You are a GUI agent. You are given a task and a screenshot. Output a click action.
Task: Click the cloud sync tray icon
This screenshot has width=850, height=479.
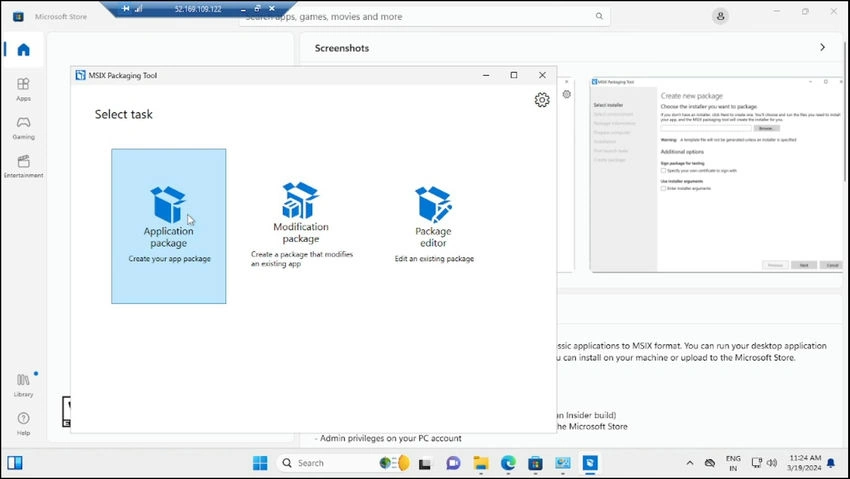(x=710, y=463)
